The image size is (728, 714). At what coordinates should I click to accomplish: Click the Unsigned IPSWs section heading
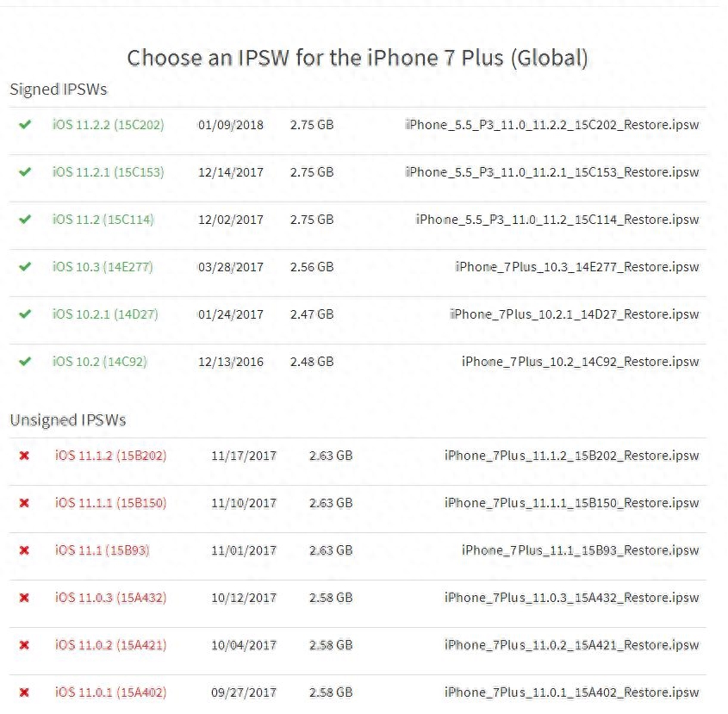[x=67, y=419]
